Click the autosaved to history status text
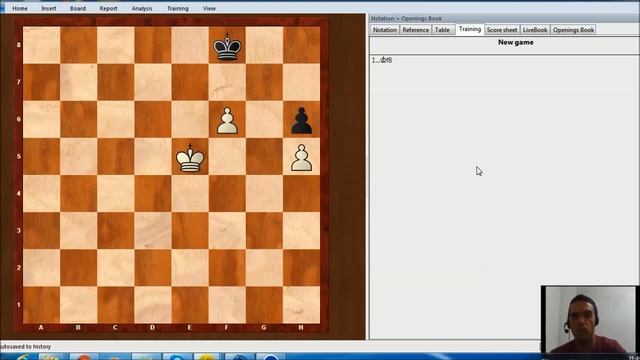Screen dimensions: 640x360 tap(25, 347)
